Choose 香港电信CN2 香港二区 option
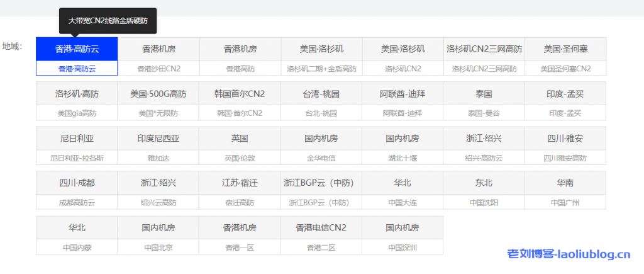This screenshot has height=274, width=644. [321, 235]
